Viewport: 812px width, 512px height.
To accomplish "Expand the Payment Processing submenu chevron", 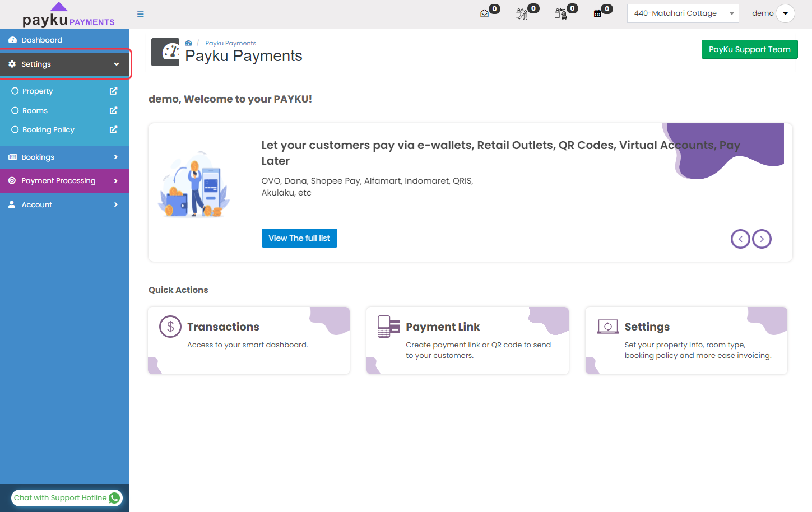I will (116, 180).
